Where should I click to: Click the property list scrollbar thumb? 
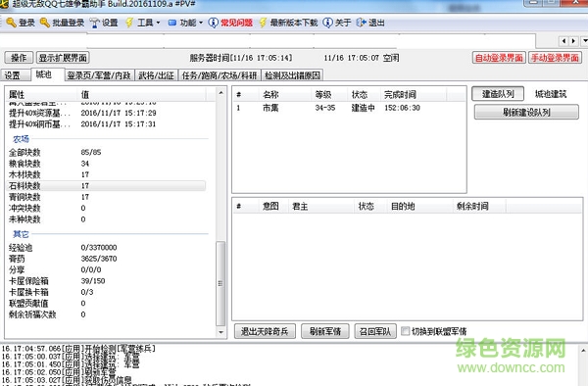tap(220, 283)
